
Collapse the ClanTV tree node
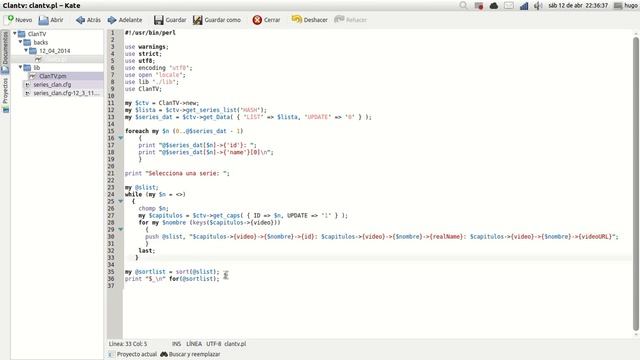coord(15,33)
